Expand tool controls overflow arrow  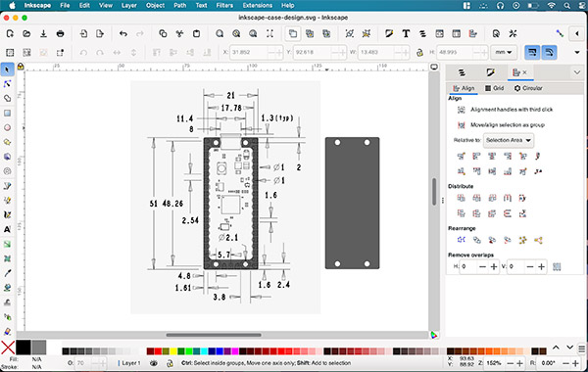pos(577,53)
